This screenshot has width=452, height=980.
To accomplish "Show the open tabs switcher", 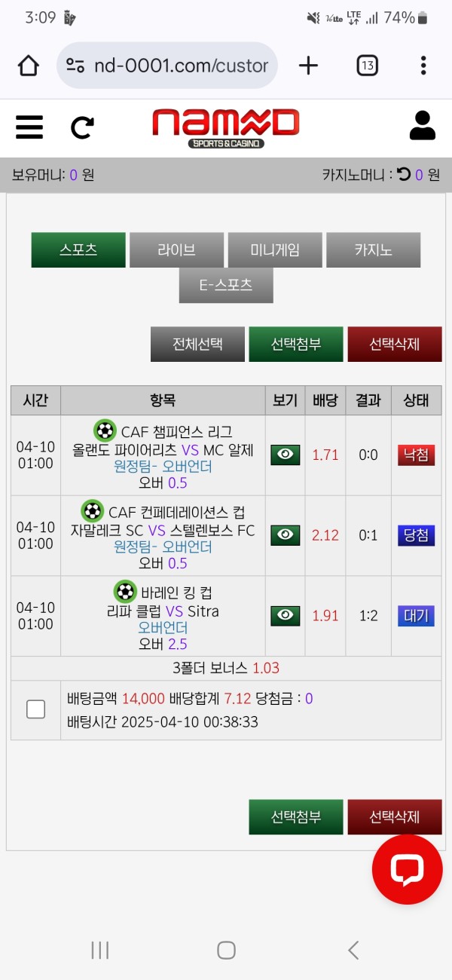I will [x=367, y=66].
